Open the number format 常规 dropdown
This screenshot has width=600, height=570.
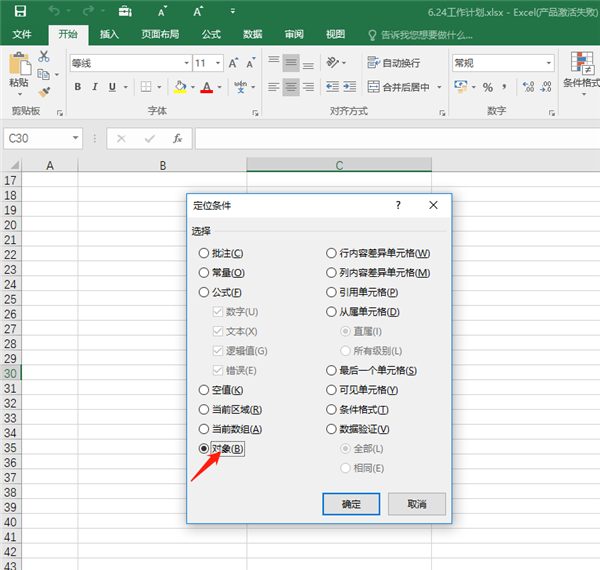[x=548, y=63]
